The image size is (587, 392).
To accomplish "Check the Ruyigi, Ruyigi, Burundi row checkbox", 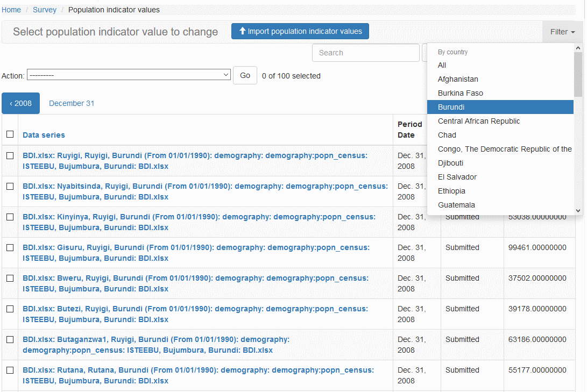I will pyautogui.click(x=10, y=155).
